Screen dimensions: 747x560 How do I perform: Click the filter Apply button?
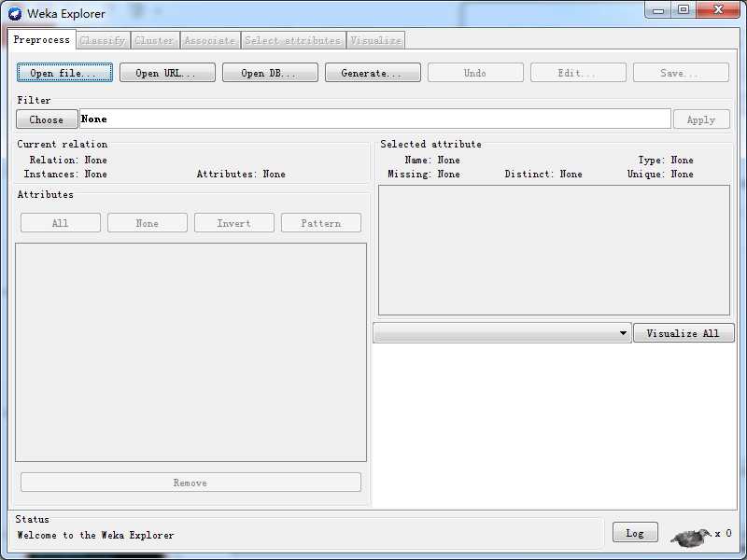[701, 119]
